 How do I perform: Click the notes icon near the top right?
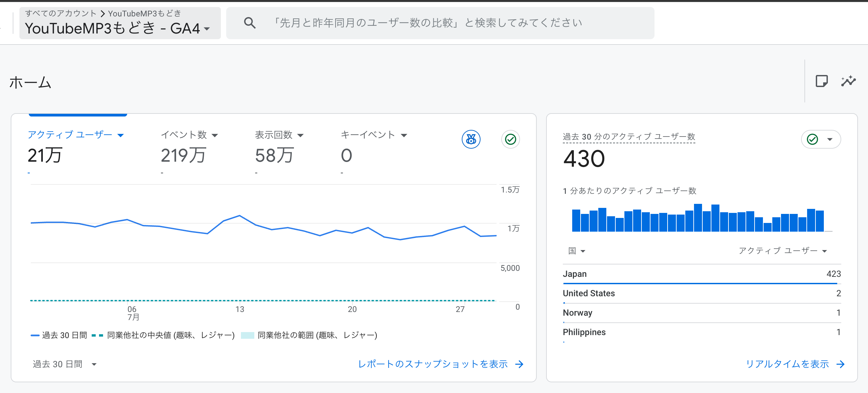tap(822, 81)
